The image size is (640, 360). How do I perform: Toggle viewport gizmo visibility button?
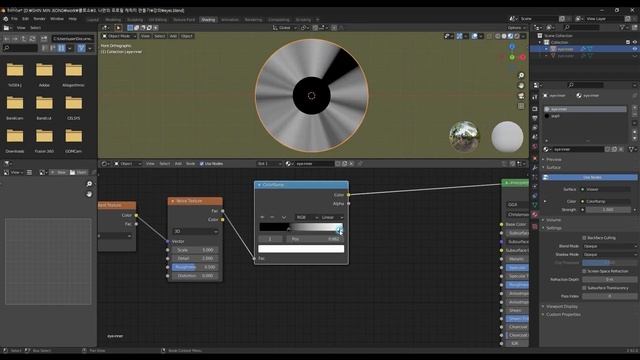(459, 36)
